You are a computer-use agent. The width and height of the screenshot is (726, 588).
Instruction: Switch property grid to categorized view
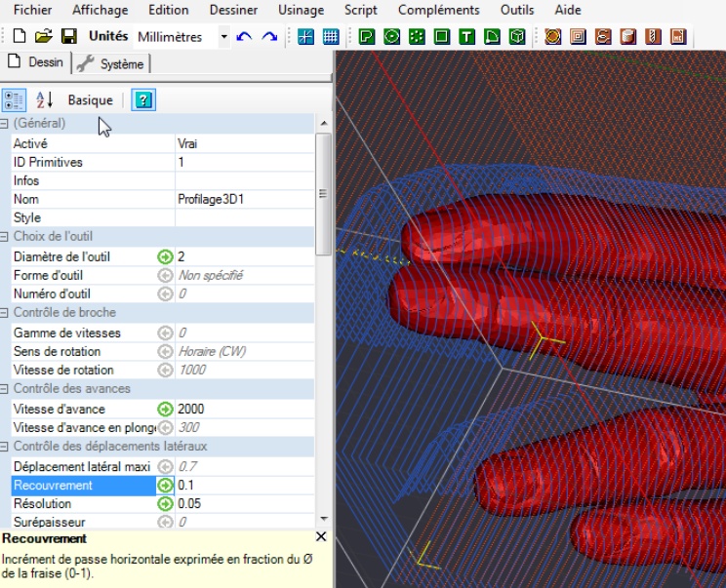coord(14,99)
